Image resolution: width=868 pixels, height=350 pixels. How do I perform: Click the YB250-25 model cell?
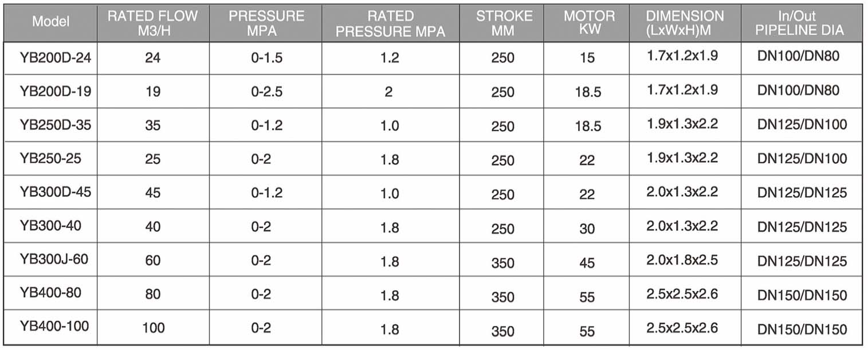50,159
